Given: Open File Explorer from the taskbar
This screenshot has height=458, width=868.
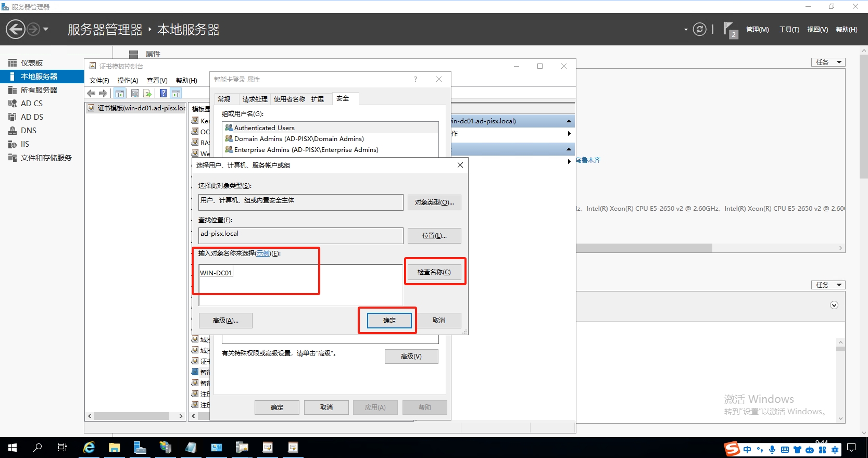Looking at the screenshot, I should tap(115, 448).
